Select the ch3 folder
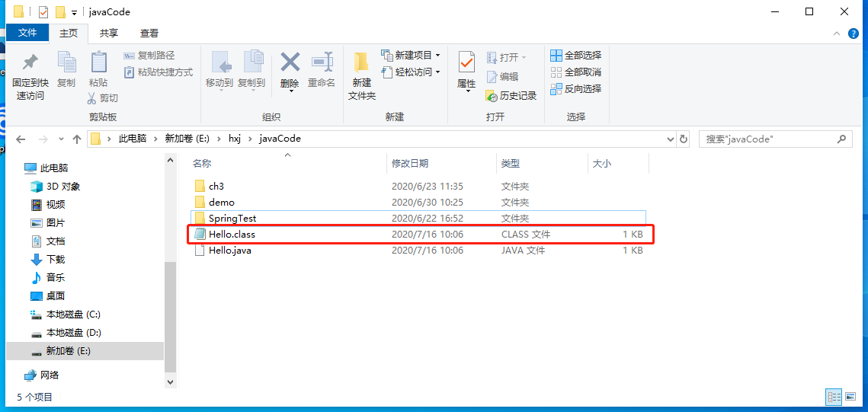 pos(418,187)
